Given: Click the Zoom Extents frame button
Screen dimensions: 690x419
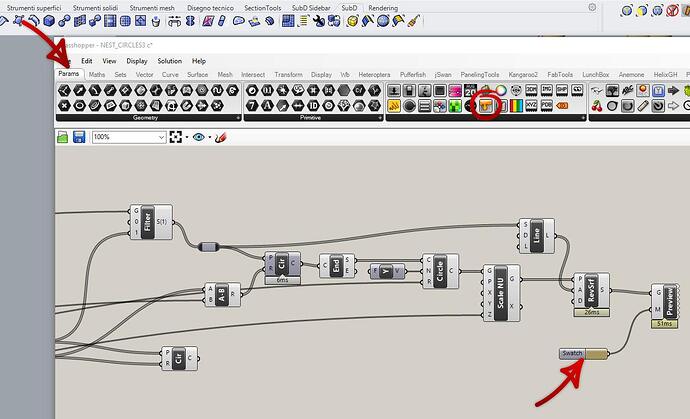Looking at the screenshot, I should 176,137.
